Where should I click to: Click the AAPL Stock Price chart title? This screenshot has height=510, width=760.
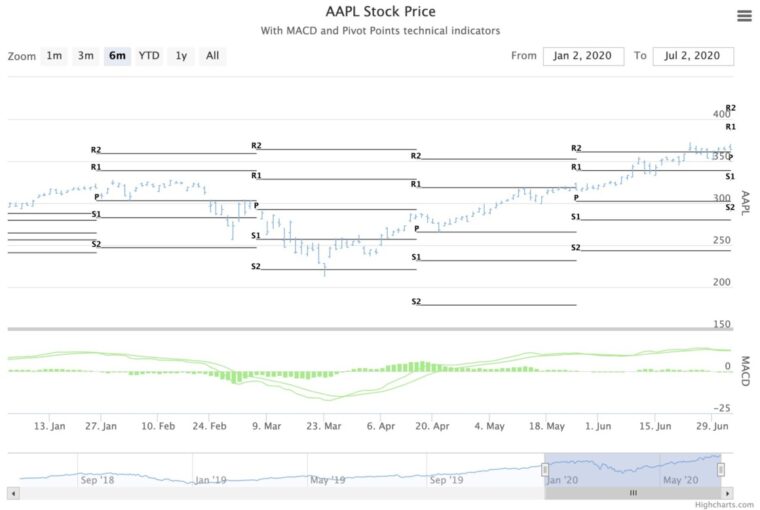tap(380, 12)
